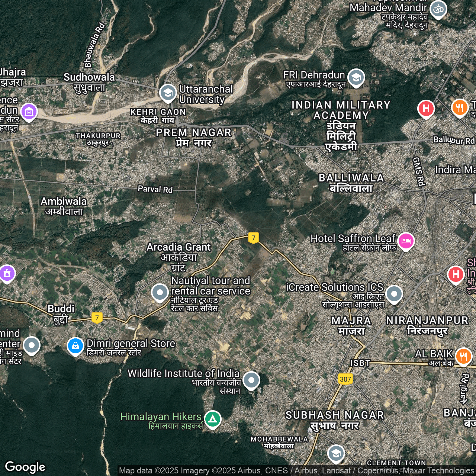
Task: Open the Hotel Saffron Leaf lodging pin
Action: pyautogui.click(x=406, y=241)
